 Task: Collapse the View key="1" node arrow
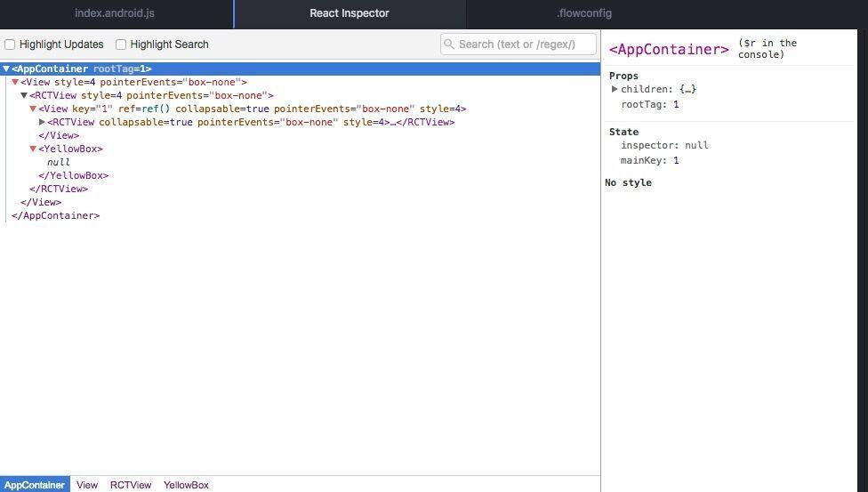(33, 109)
